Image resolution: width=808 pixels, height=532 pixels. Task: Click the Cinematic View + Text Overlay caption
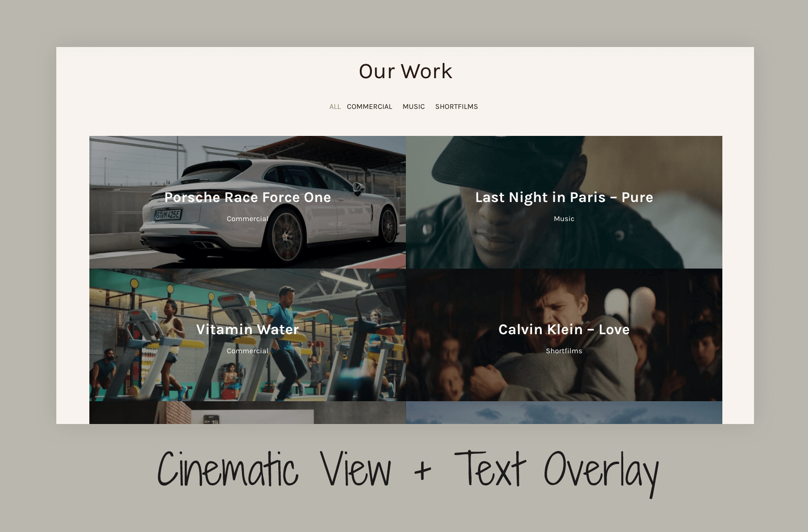(407, 470)
